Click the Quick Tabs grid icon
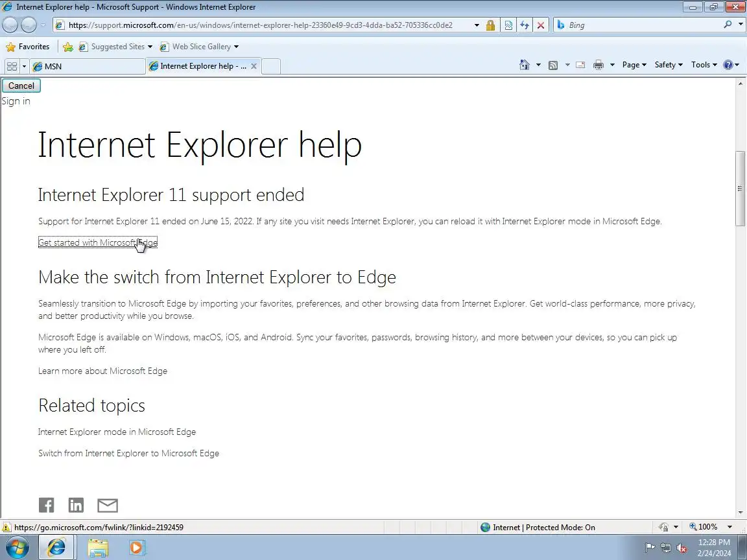Screen dimensions: 747x560 [12, 66]
